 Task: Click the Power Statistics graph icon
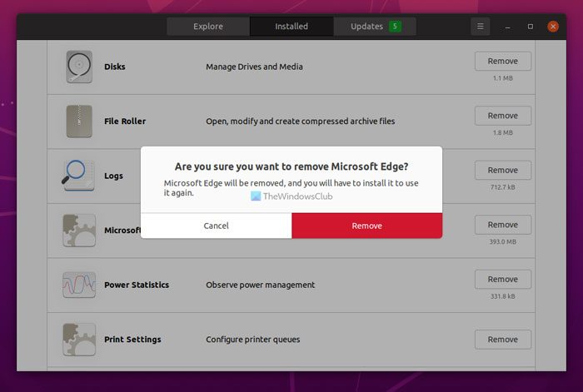(x=79, y=285)
